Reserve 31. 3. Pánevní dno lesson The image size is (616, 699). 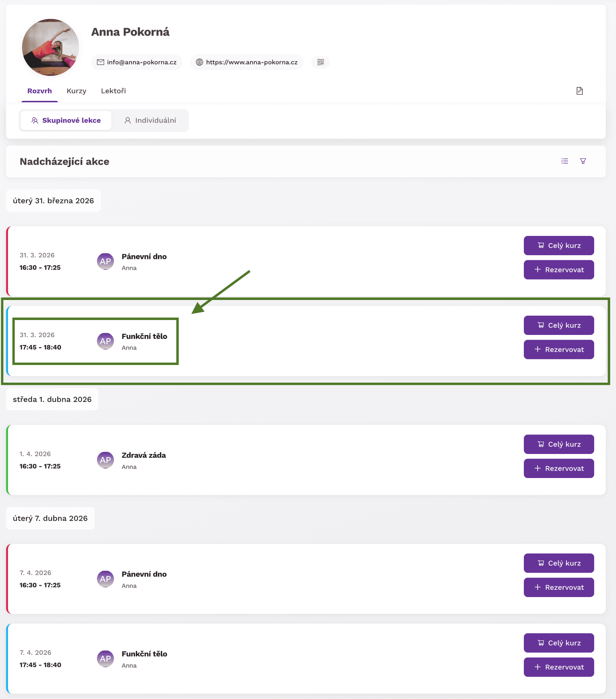[558, 270]
